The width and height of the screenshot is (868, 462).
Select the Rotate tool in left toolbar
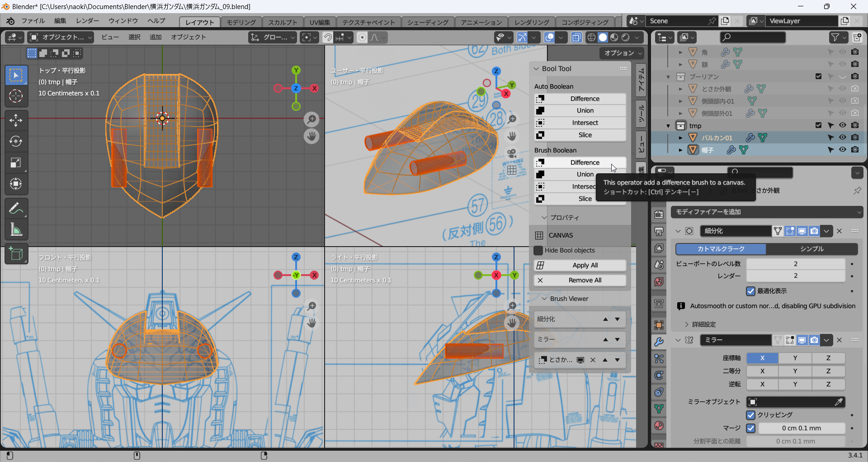(x=16, y=142)
